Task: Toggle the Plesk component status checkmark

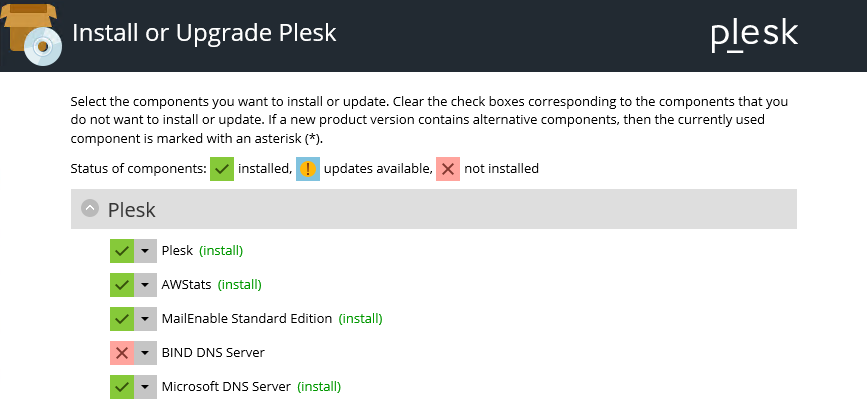Action: [122, 251]
